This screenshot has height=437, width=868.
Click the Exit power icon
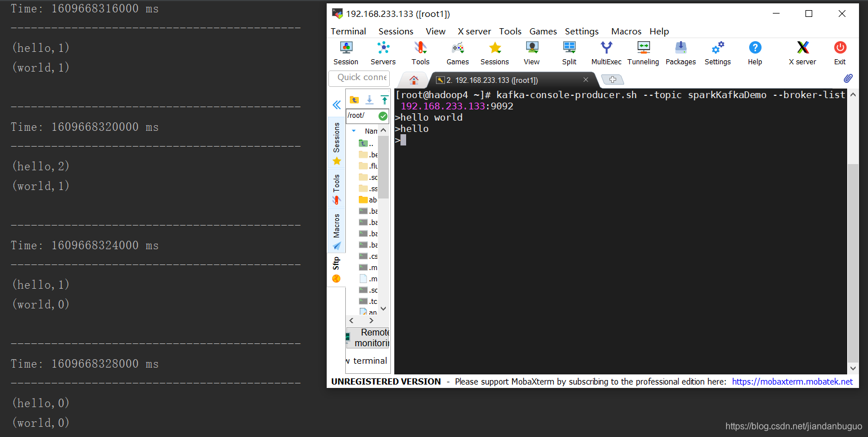click(x=840, y=53)
